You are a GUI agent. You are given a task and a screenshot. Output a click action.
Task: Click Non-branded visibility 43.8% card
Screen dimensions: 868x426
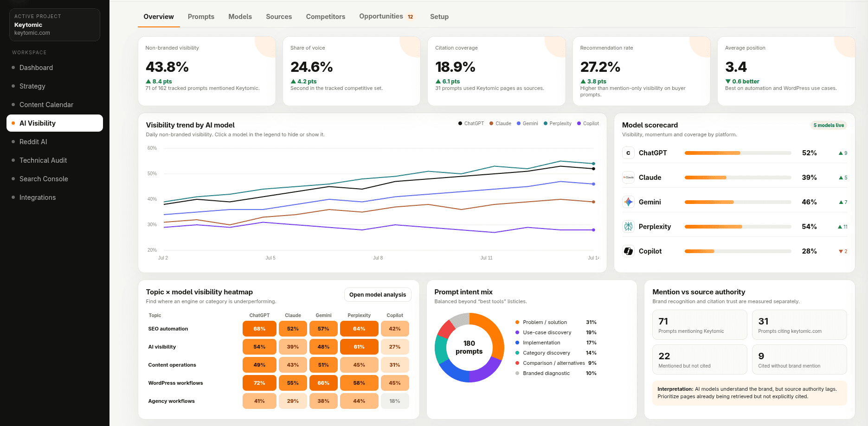(x=207, y=71)
